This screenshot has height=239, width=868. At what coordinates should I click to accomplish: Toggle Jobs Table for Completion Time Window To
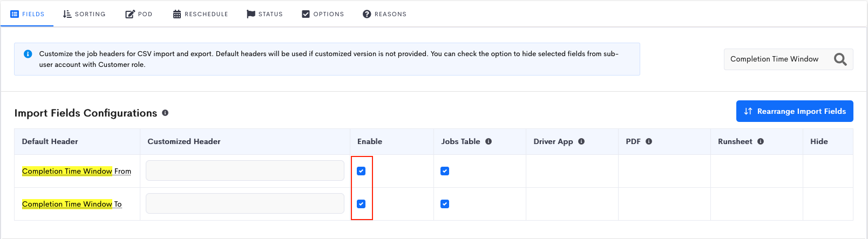point(445,204)
